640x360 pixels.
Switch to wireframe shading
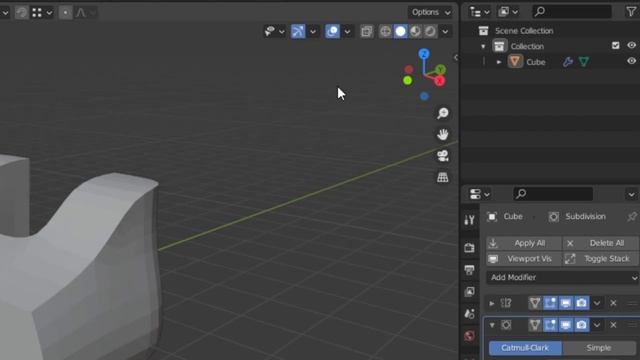pos(385,31)
